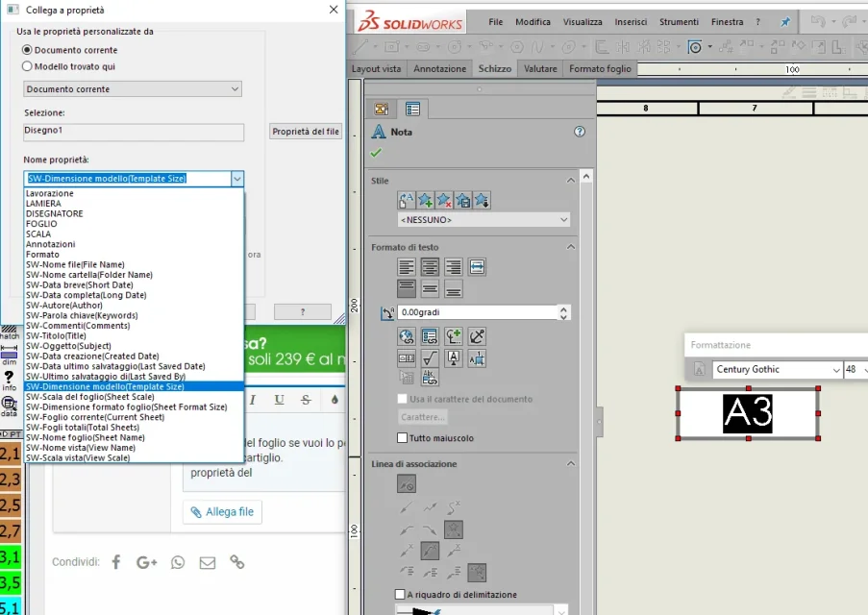Click the insert hyperlink globe icon
The width and height of the screenshot is (868, 615).
coord(407,336)
